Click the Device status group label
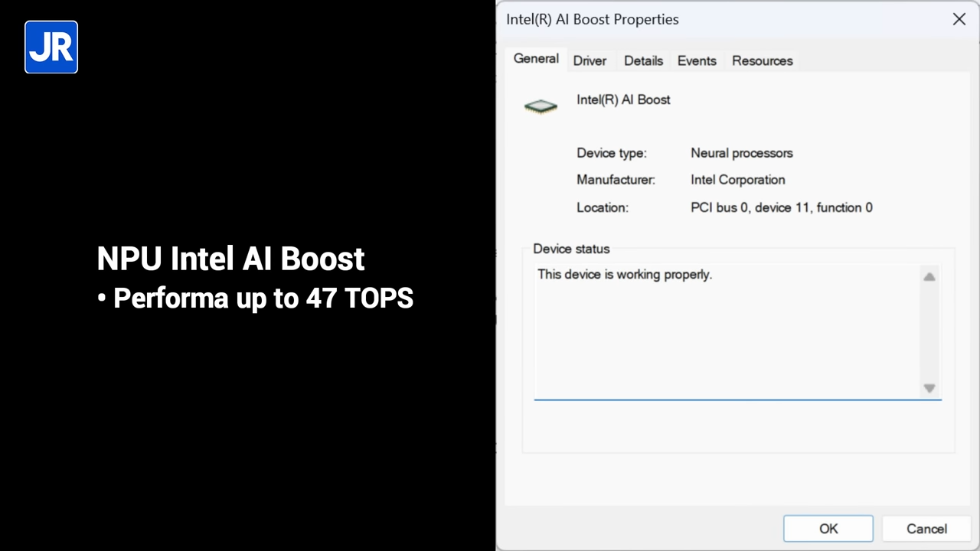Image resolution: width=980 pixels, height=551 pixels. (x=570, y=249)
